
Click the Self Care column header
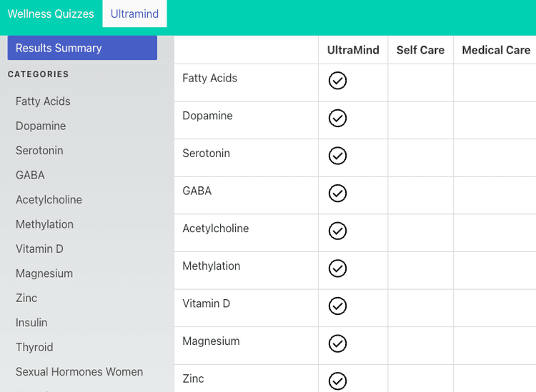click(420, 50)
